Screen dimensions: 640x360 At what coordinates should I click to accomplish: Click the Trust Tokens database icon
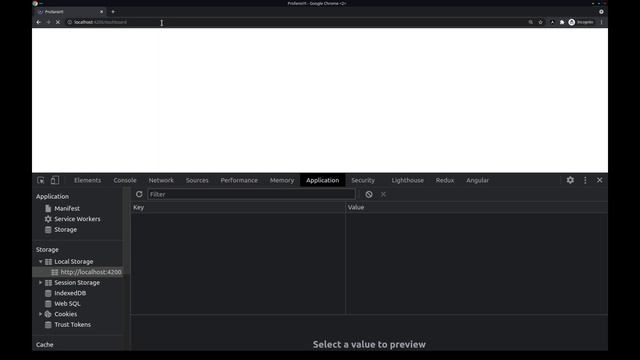pos(48,325)
